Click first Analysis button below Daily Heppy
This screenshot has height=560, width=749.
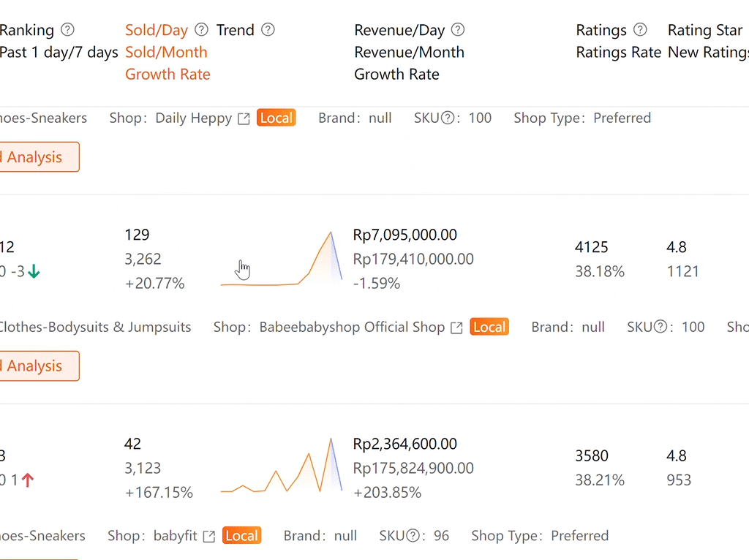pos(35,157)
